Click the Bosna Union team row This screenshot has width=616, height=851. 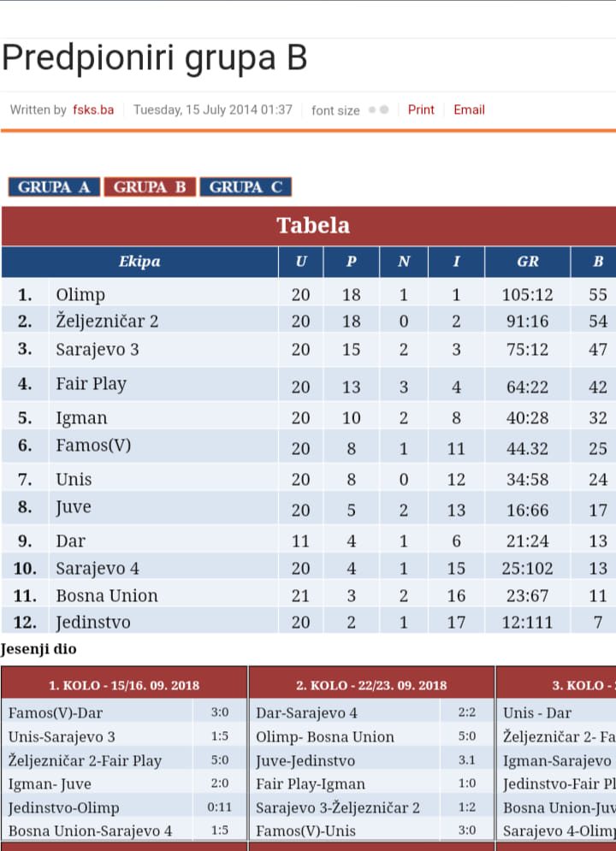tap(308, 595)
